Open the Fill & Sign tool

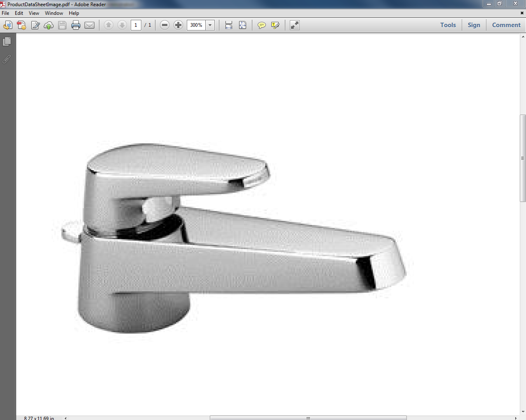pyautogui.click(x=35, y=25)
